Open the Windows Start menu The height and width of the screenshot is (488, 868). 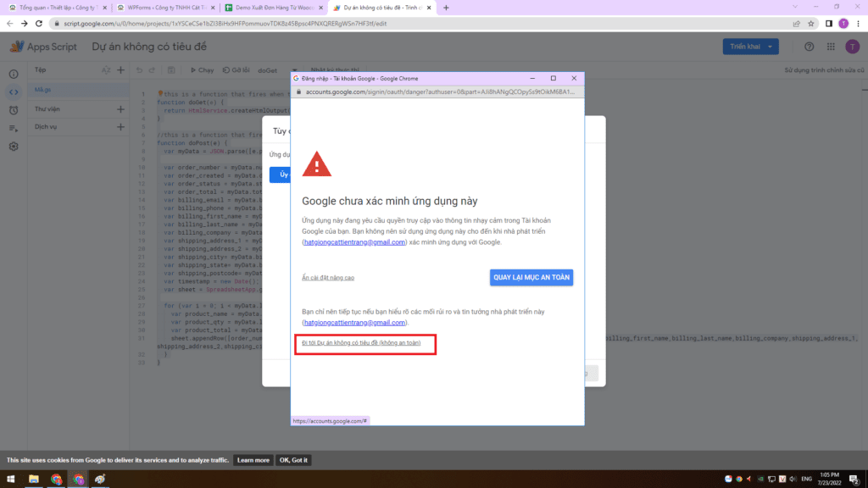[10, 480]
